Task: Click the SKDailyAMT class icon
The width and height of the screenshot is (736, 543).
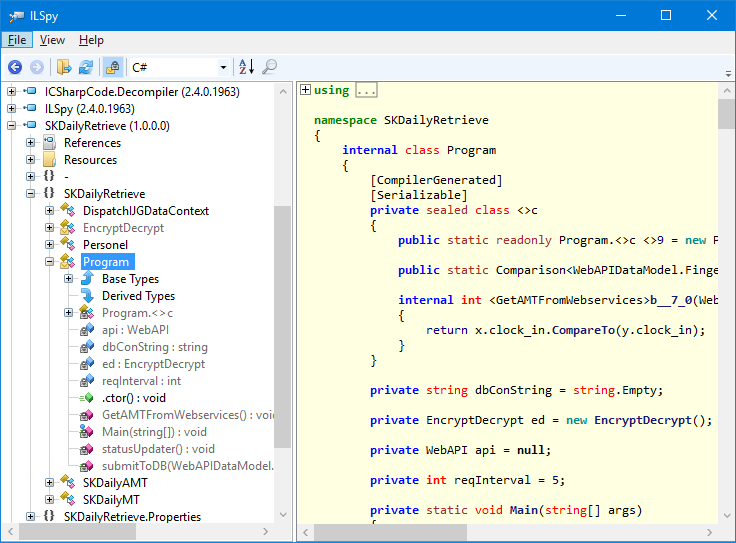Action: (68, 482)
